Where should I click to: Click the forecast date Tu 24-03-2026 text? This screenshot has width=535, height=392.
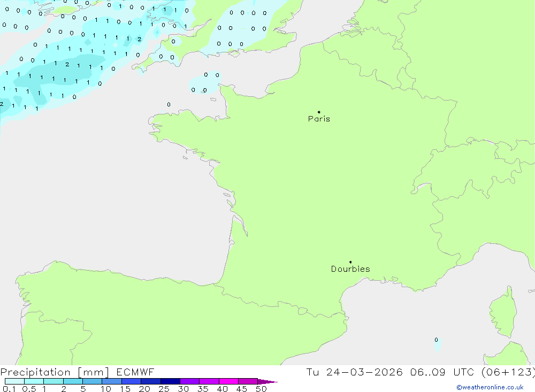click(x=354, y=372)
